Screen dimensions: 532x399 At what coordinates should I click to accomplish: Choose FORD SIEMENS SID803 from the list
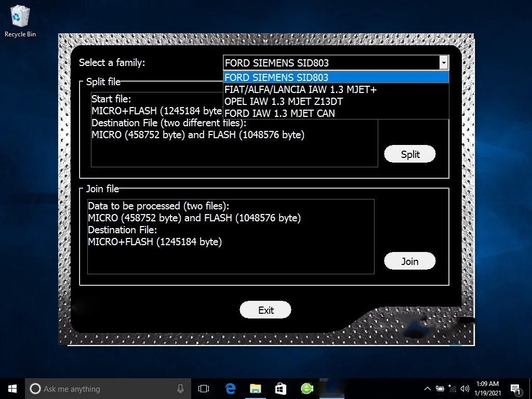click(x=336, y=77)
